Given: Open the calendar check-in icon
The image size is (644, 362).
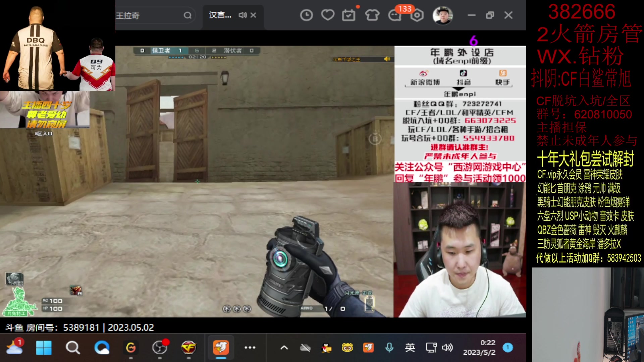Looking at the screenshot, I should click(349, 15).
